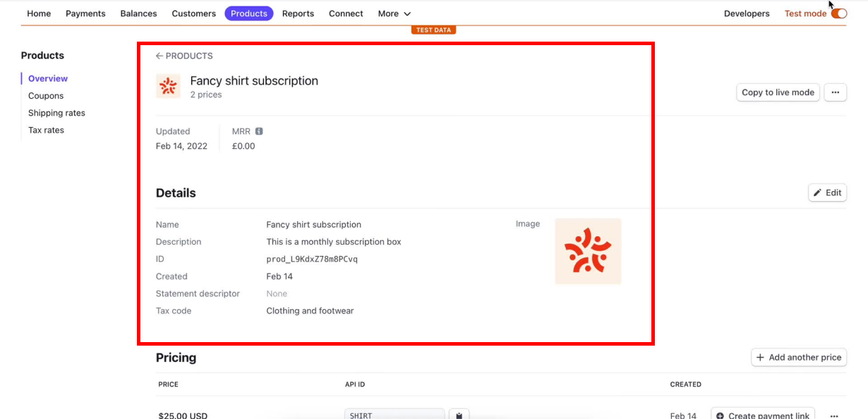Open Shipping rates in the sidebar
This screenshot has height=419, width=868.
(56, 113)
